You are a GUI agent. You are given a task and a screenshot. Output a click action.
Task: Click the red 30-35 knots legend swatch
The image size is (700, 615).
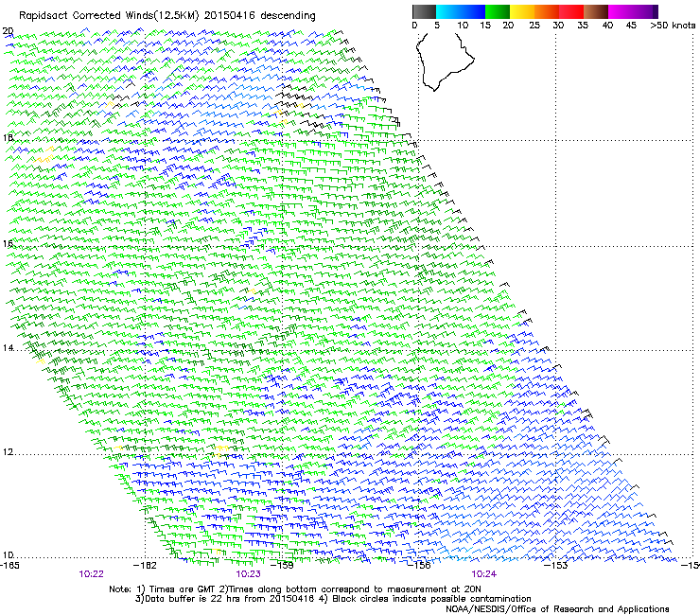571,11
